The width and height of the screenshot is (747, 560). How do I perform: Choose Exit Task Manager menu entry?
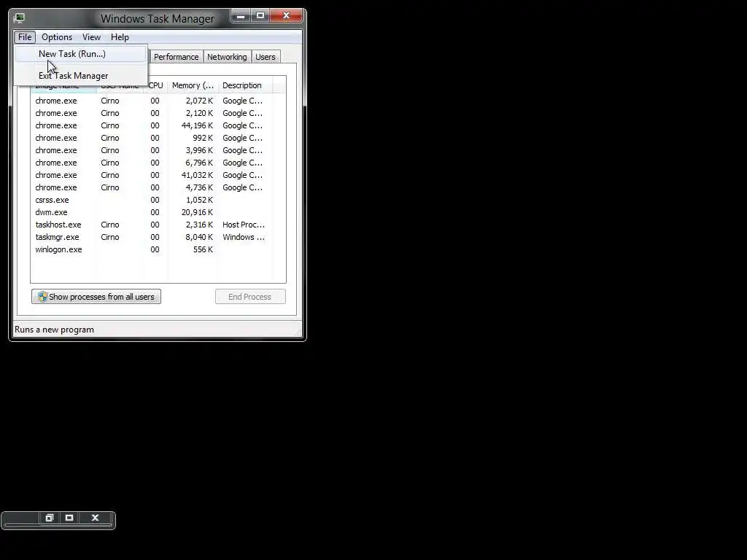[80, 76]
